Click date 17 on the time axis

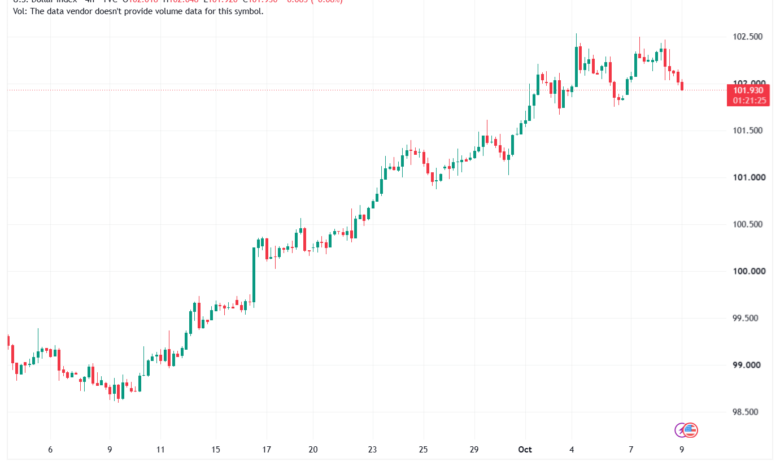pos(267,450)
